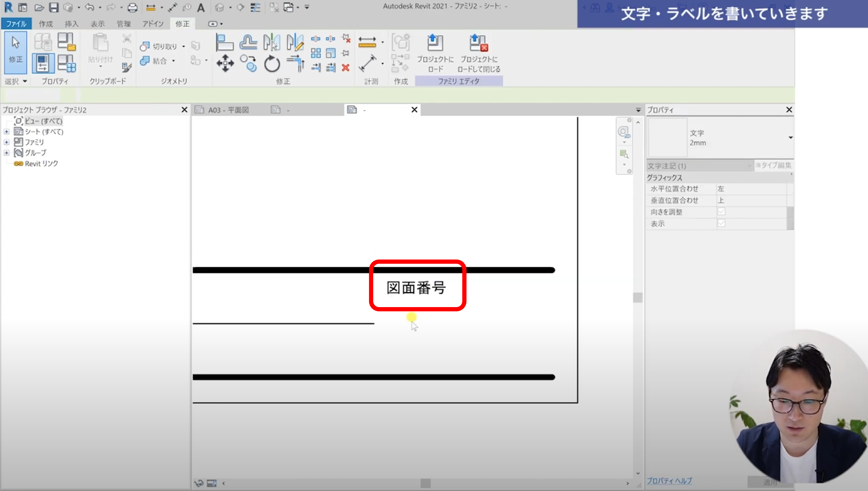Expand the シート (すべて) tree node
Screen dimensions: 868x491
click(6, 131)
